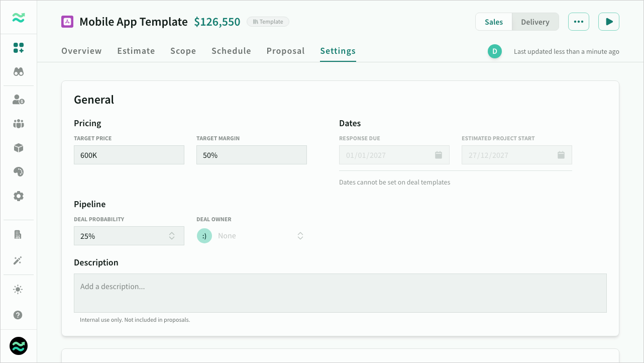The height and width of the screenshot is (363, 644).
Task: Open the packages cube icon
Action: (x=18, y=148)
